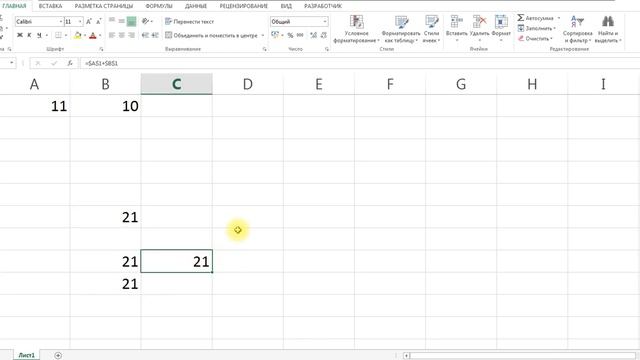Expand the borders dropdown arrow
The width and height of the screenshot is (640, 360).
(x=66, y=36)
